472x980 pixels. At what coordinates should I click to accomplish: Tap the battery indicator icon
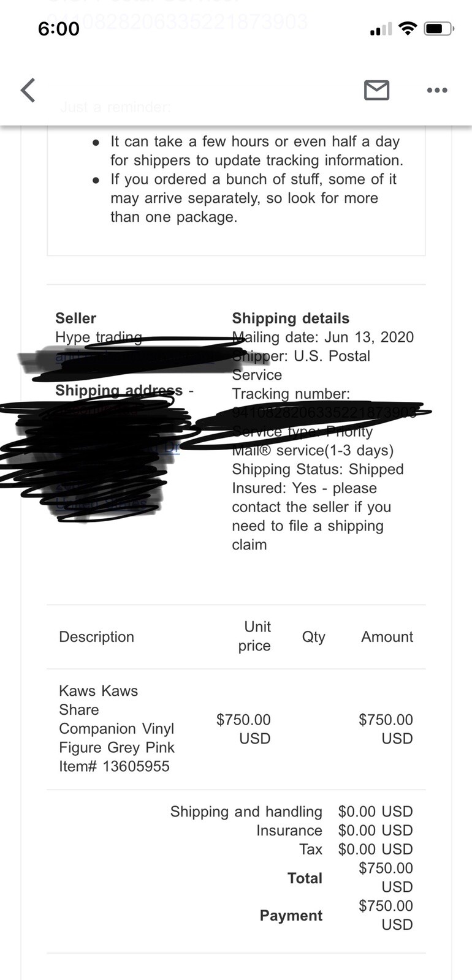[x=439, y=29]
